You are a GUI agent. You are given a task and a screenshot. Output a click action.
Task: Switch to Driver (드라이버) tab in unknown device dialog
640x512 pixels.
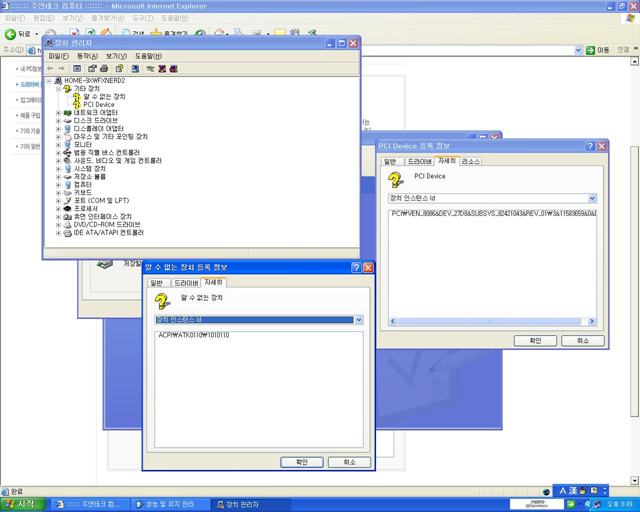point(186,283)
